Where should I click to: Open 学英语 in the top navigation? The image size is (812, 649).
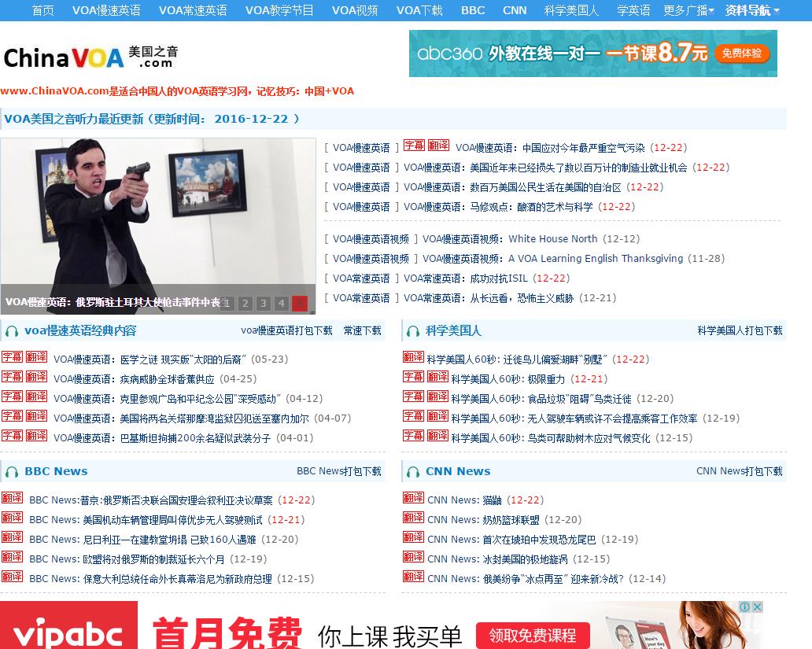point(633,10)
